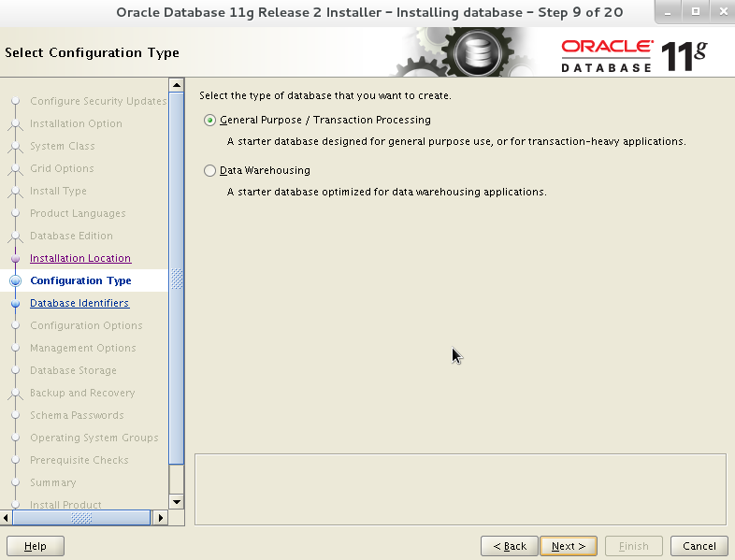
Task: Click the horizontal scroll right arrow
Action: [160, 518]
